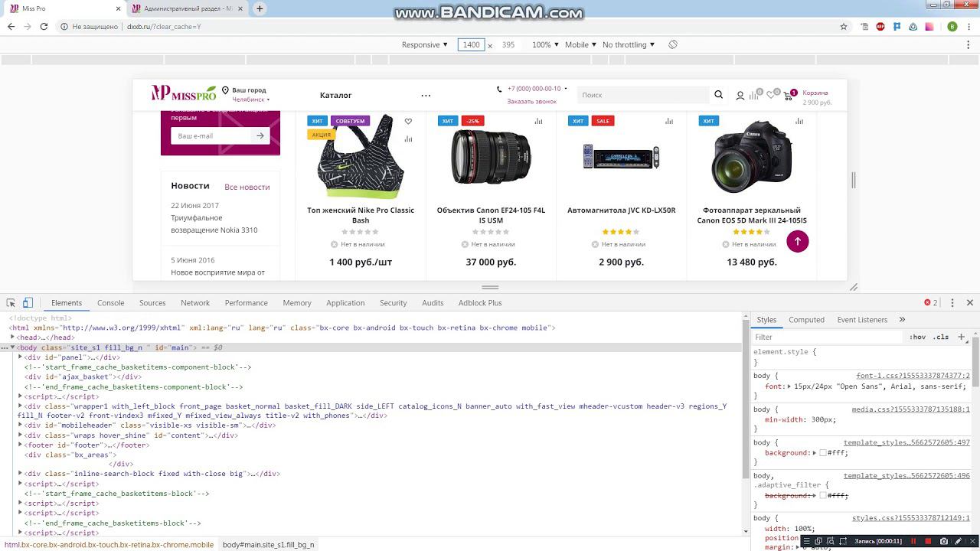
Task: Open the Корзина cart link
Action: click(x=815, y=93)
